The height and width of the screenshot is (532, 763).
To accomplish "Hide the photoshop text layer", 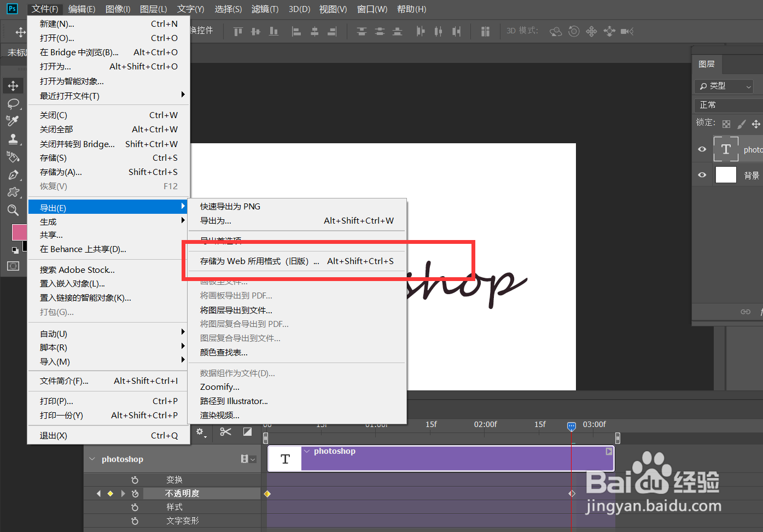I will [x=702, y=149].
